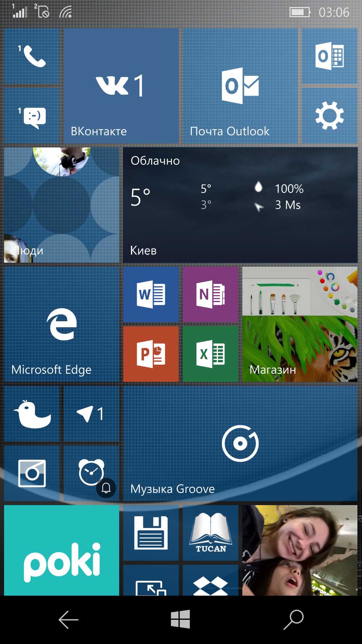362x644 pixels.
Task: Open the camera photo app tile
Action: (32, 473)
